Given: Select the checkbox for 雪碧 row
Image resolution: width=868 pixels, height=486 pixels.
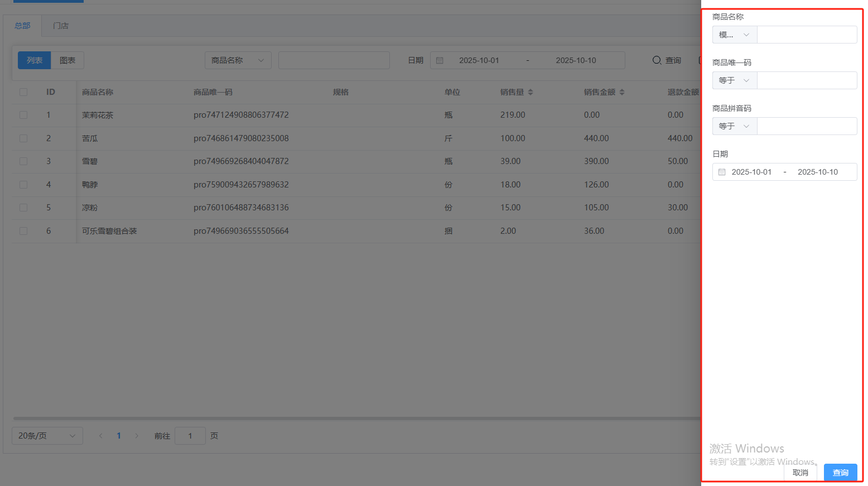Looking at the screenshot, I should [x=23, y=161].
